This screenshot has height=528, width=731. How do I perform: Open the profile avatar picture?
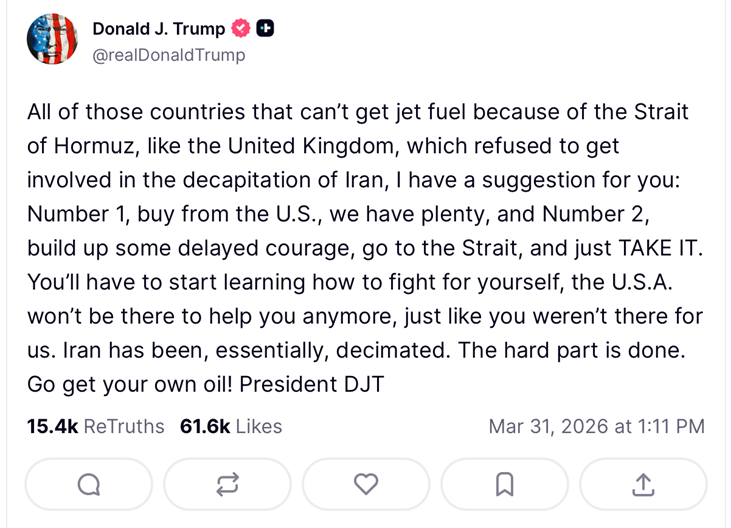click(52, 40)
